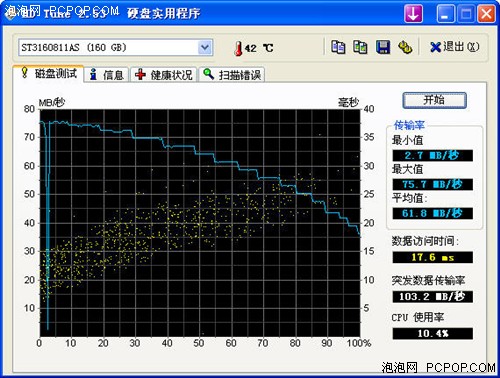
Task: Start benchmark with 开始 button
Action: point(434,100)
